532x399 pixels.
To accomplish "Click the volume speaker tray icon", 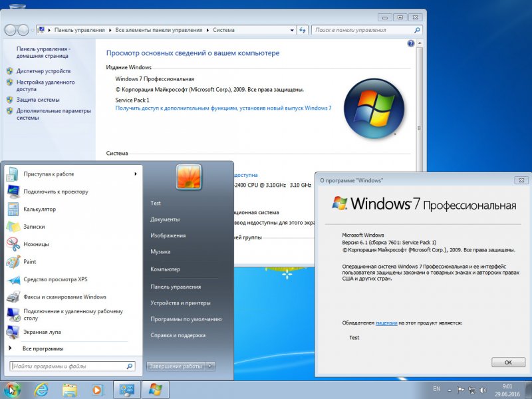I will tap(483, 390).
